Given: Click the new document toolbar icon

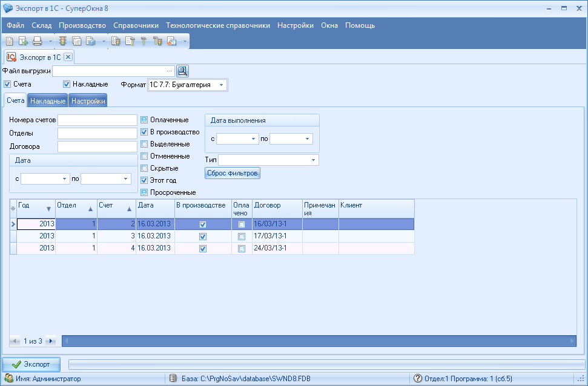Looking at the screenshot, I should 10,41.
